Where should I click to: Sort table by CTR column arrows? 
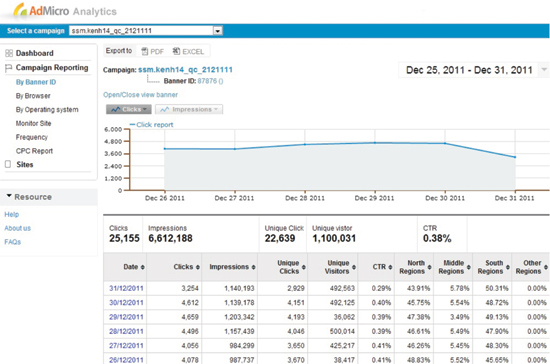click(x=390, y=267)
